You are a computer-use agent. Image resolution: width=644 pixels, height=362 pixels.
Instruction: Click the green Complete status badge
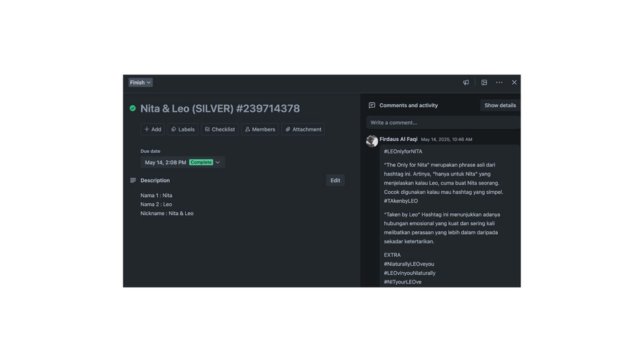point(201,162)
